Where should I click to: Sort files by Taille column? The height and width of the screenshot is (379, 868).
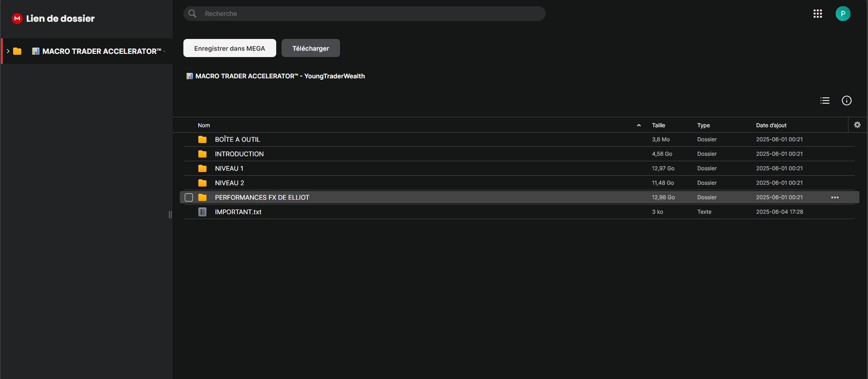658,125
